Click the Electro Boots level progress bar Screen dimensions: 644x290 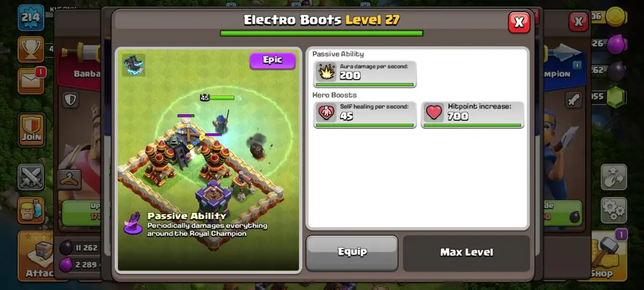coord(321,33)
